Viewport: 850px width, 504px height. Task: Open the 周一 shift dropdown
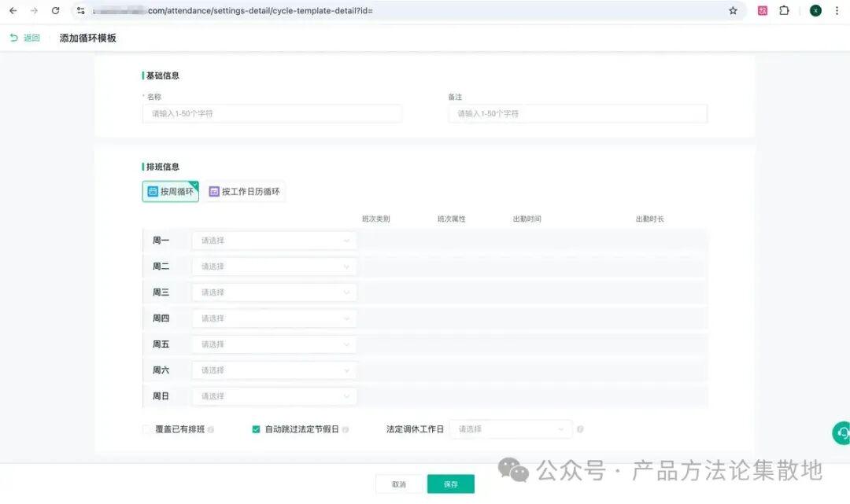coord(275,241)
